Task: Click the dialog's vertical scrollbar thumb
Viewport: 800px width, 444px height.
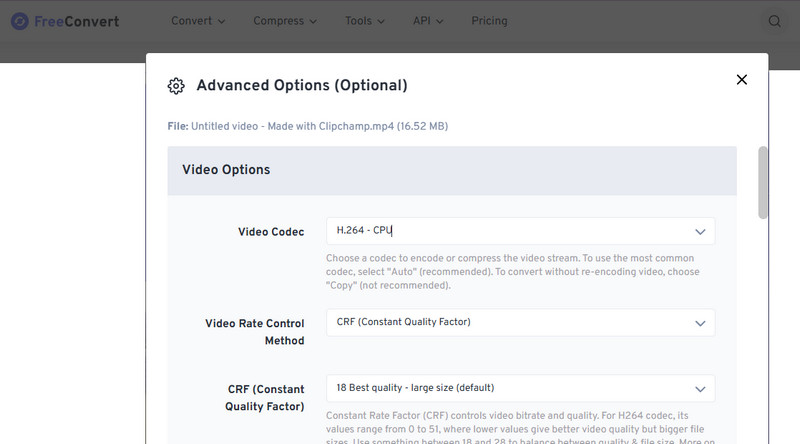Action: coord(763,181)
